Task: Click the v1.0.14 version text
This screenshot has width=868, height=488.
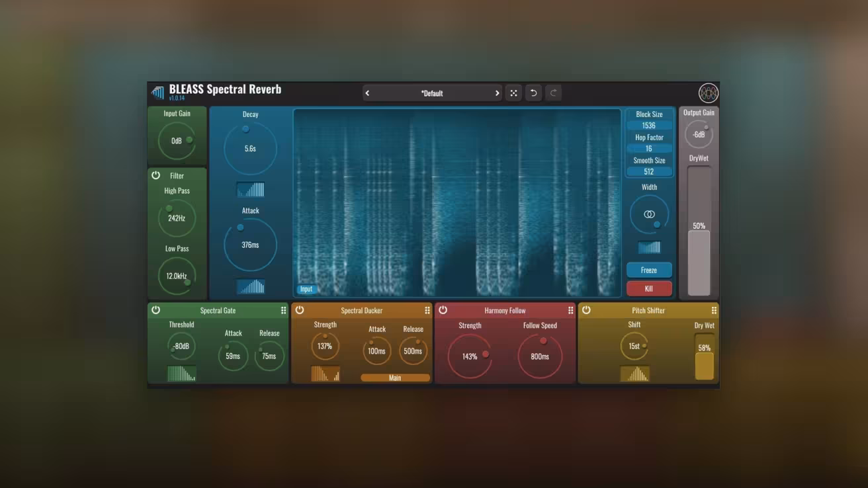Action: 177,99
